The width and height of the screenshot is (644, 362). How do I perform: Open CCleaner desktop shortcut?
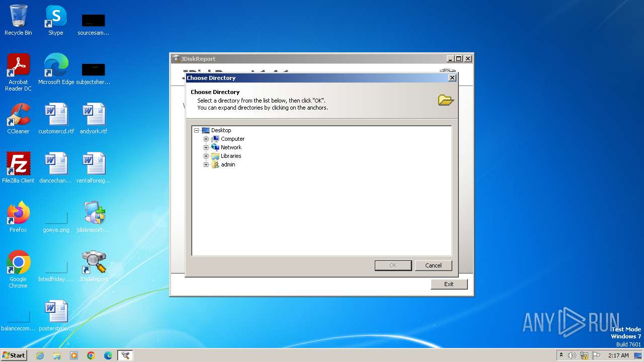[x=18, y=119]
